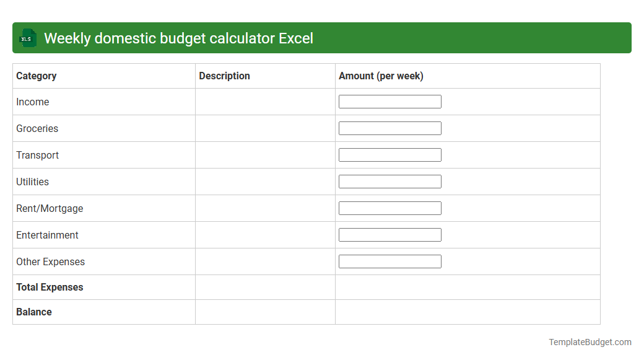Click the Description cell beside Entertainment
Screen dimensions: 644x360
coord(265,234)
